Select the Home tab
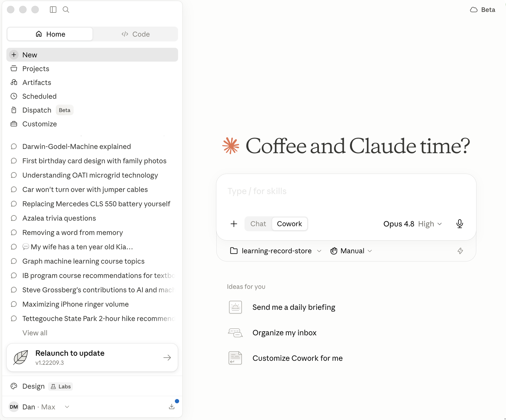The image size is (506, 420). [x=50, y=34]
